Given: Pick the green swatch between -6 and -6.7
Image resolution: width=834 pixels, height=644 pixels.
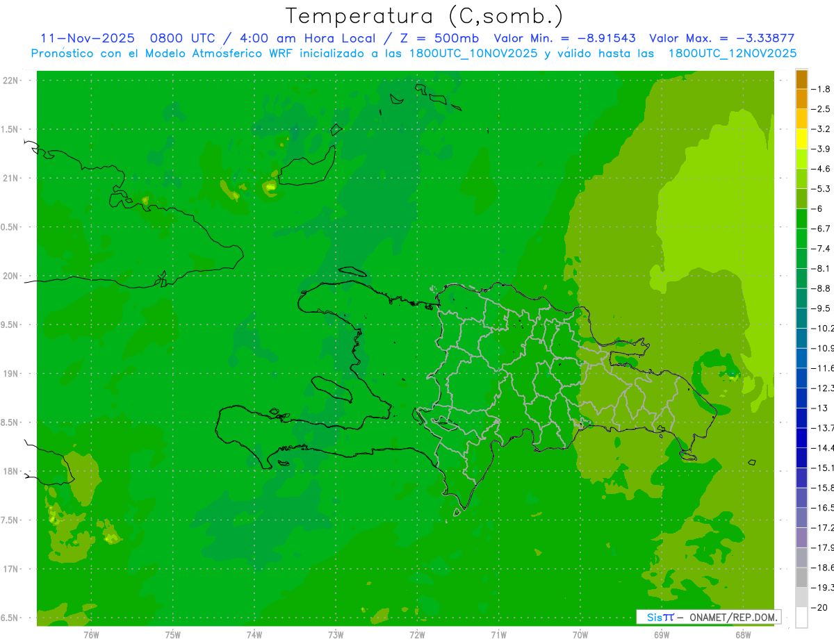Looking at the screenshot, I should [801, 218].
